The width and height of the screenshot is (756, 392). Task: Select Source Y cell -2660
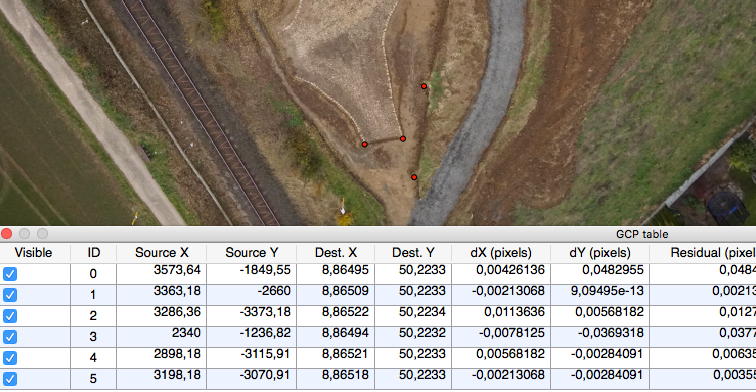click(252, 295)
